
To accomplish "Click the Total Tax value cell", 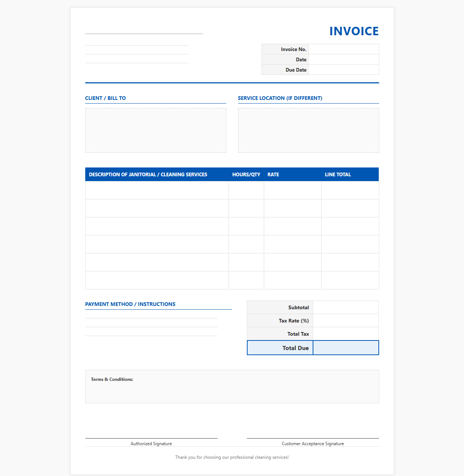I will pos(346,334).
